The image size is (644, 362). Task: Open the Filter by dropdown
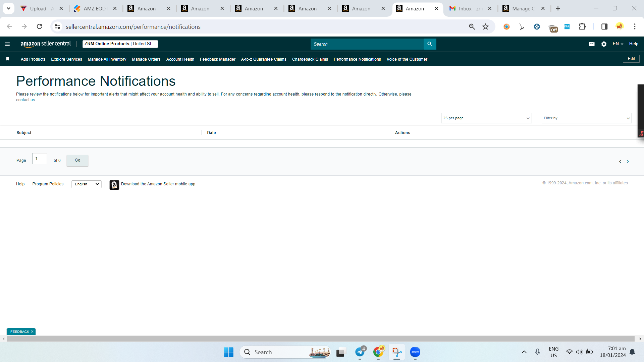coord(587,118)
